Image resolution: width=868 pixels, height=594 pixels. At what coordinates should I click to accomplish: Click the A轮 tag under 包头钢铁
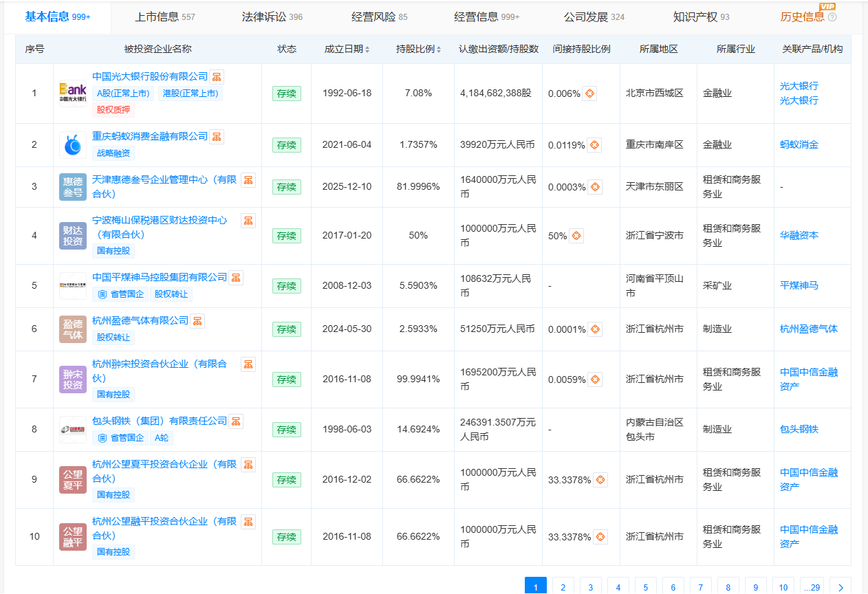tap(162, 438)
